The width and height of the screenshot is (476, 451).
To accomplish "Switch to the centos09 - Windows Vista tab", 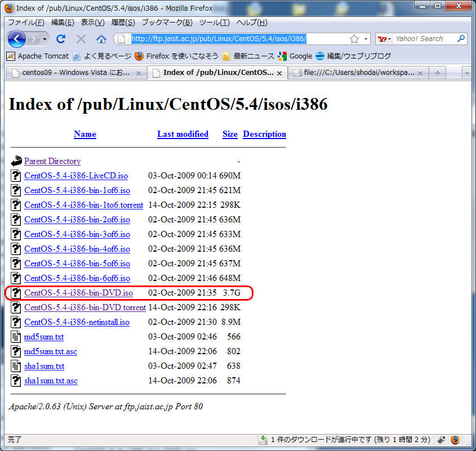I will [73, 73].
